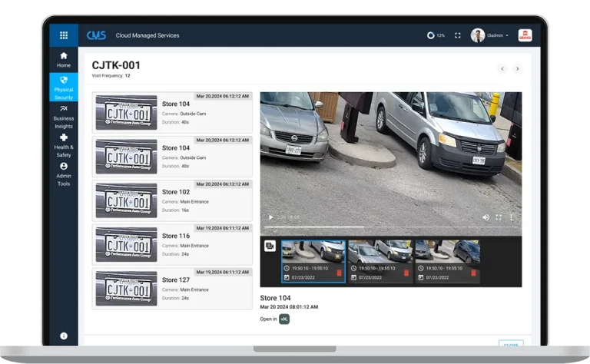Open the apps grid menu
590x364 pixels.
pyautogui.click(x=64, y=35)
